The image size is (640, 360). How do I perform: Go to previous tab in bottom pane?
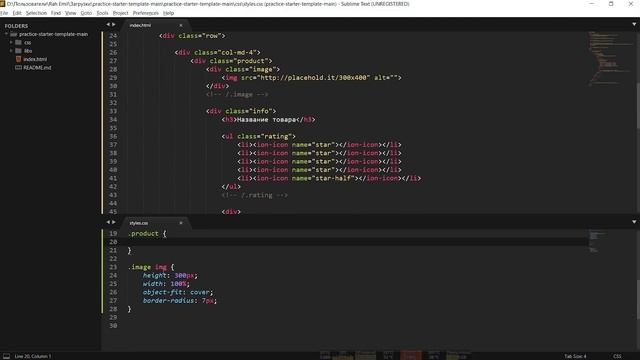coord(108,222)
